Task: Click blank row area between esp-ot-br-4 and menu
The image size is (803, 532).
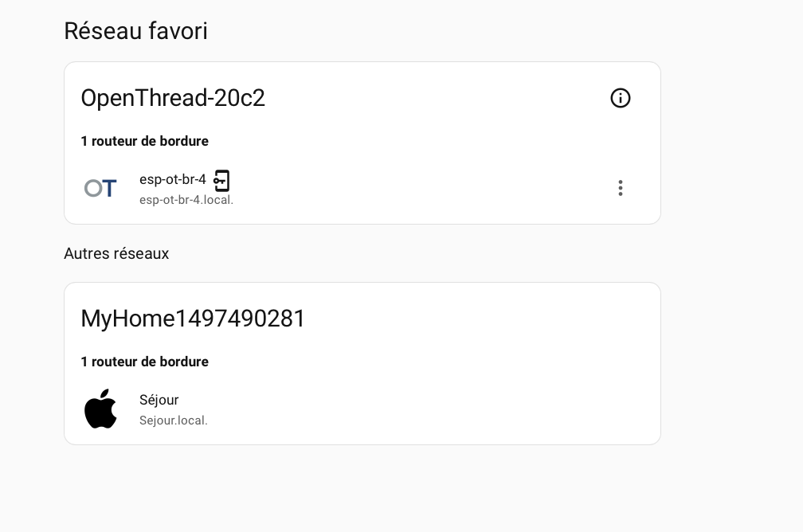Action: click(422, 188)
